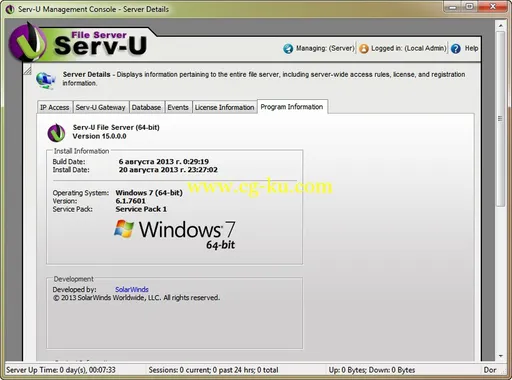Click the vertical scrollbar up arrow
This screenshot has width=512, height=380.
tap(501, 25)
